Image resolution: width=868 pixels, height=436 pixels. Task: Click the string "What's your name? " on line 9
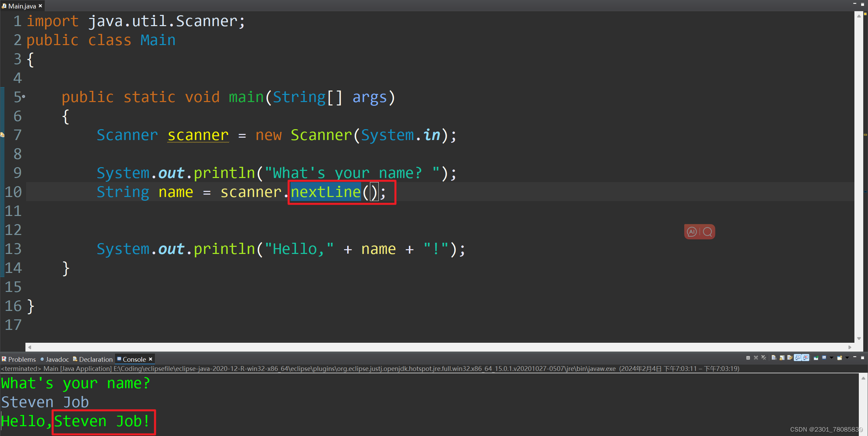352,173
